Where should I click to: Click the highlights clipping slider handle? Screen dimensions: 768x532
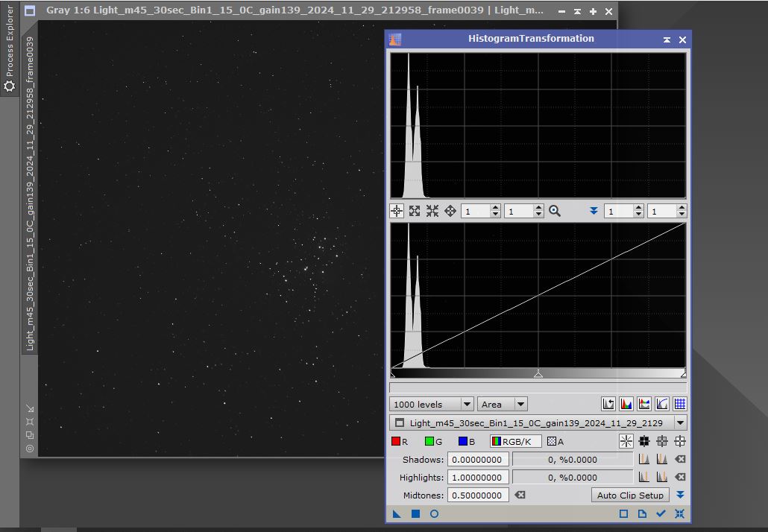[x=683, y=374]
